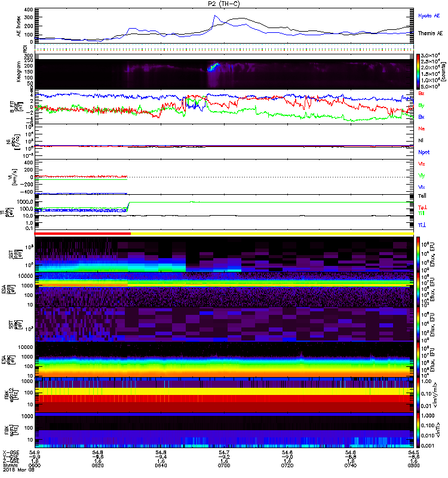Click the 0620 time tick label
Image resolution: width=448 pixels, height=478 pixels.
pos(97,465)
